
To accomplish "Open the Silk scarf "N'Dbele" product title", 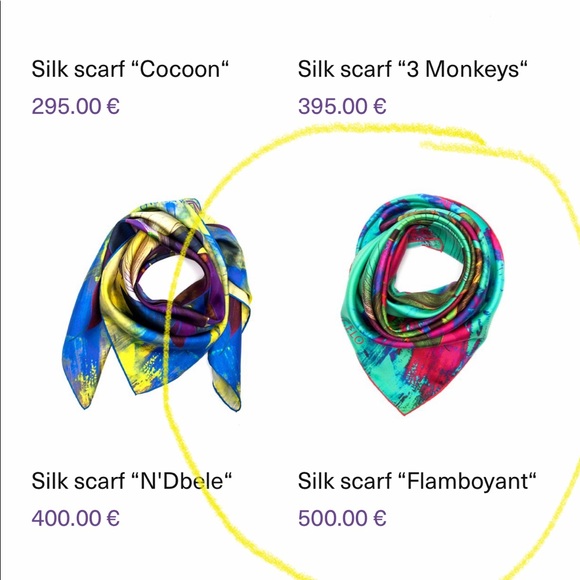I will click(x=132, y=481).
